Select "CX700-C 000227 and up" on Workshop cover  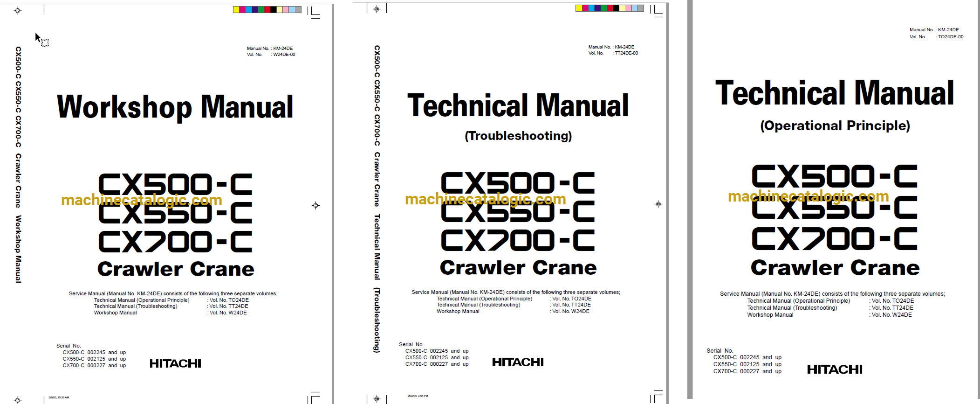tap(94, 366)
